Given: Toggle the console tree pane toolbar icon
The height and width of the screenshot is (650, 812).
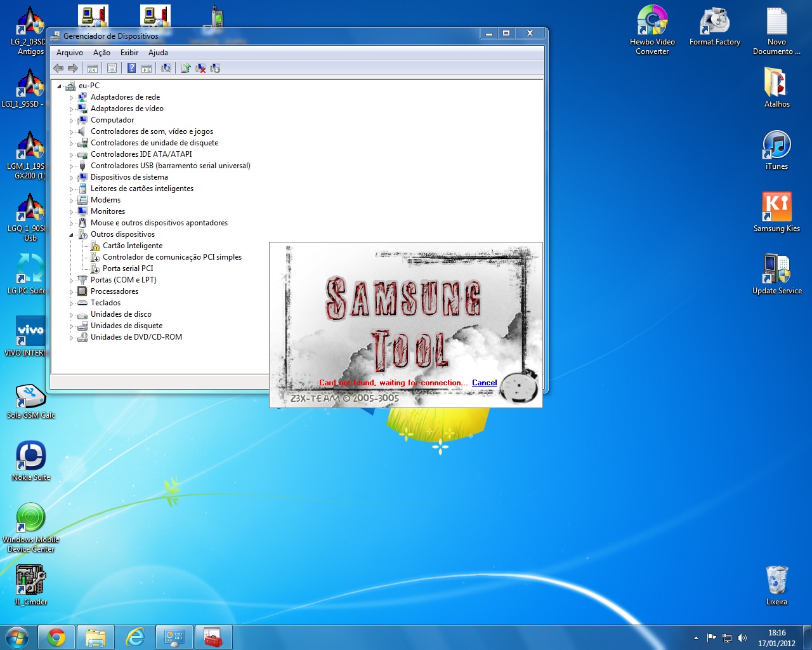Looking at the screenshot, I should [x=93, y=68].
